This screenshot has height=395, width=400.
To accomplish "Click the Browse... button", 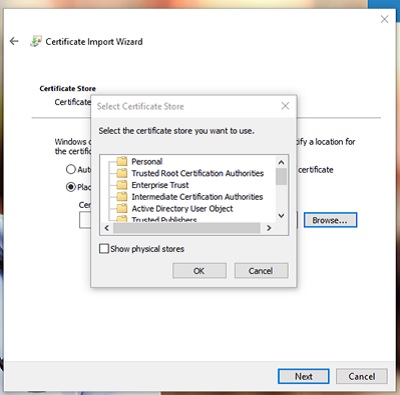I will point(330,220).
